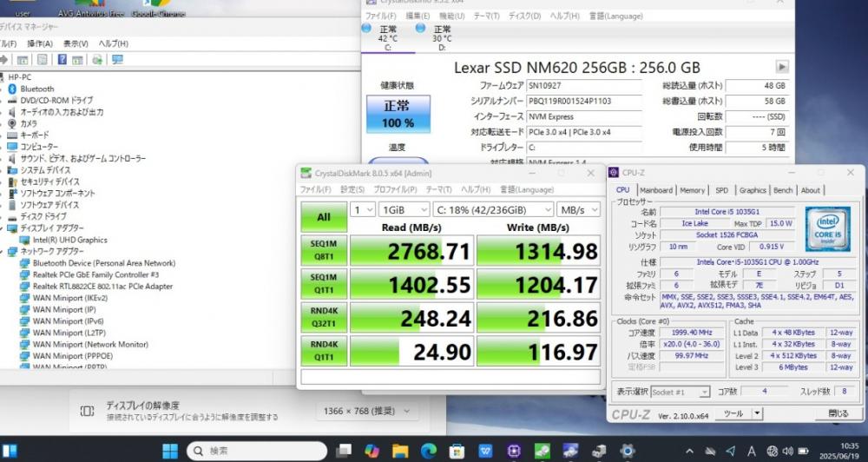Click the blue Help question-mark icon in Device Manager
The width and height of the screenshot is (868, 462).
tap(62, 60)
